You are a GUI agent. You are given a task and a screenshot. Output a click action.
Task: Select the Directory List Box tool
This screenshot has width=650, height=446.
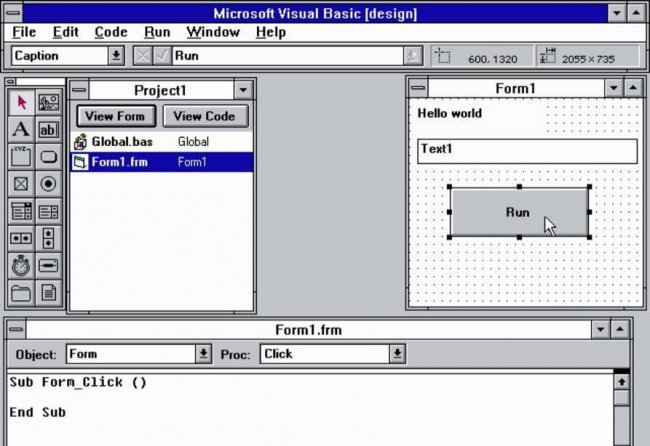pos(21,293)
